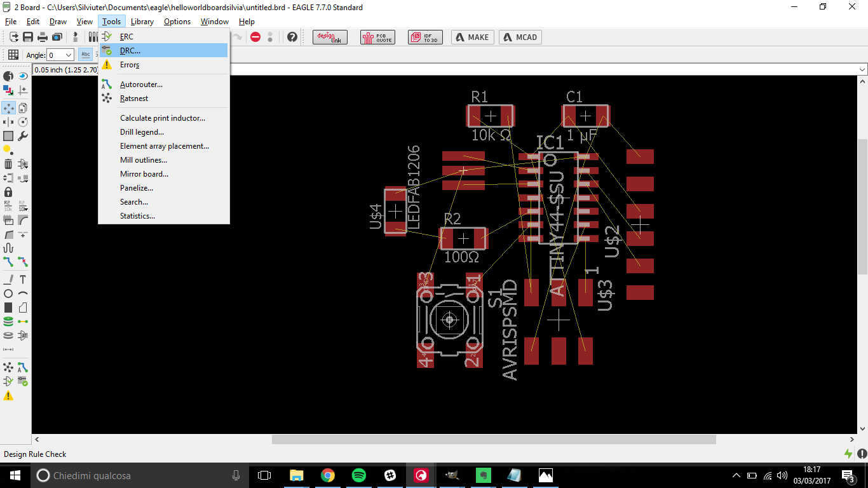Choose Ratsnest from the Tools menu
The width and height of the screenshot is (868, 488).
(x=163, y=98)
